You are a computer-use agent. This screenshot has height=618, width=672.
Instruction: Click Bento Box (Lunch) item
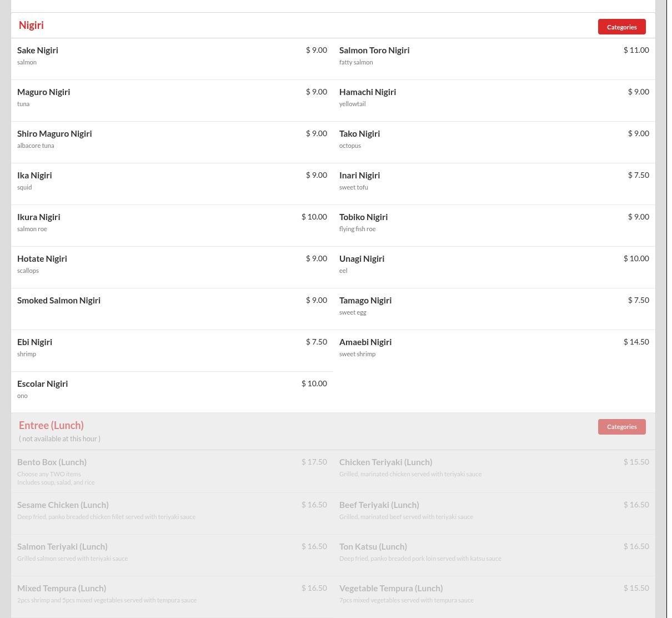(172, 471)
